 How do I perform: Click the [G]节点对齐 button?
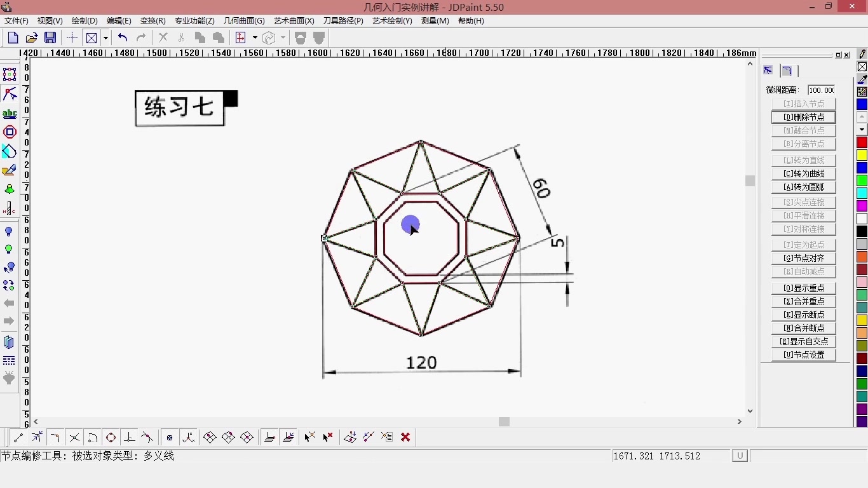click(x=804, y=258)
